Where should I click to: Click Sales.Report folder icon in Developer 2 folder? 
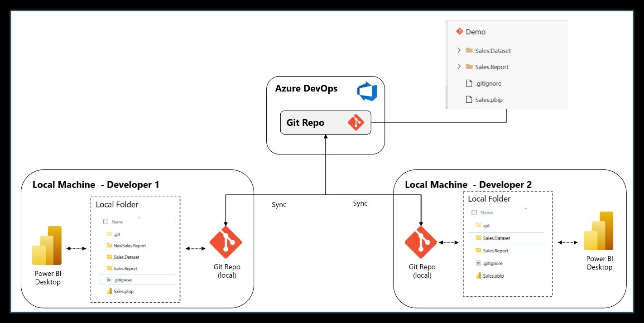pyautogui.click(x=478, y=251)
